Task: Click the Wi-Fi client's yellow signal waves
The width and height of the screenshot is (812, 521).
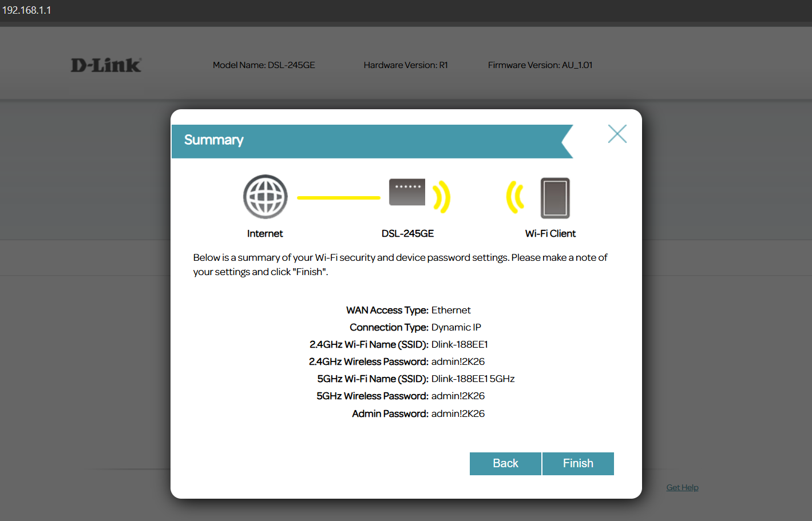Action: (x=515, y=197)
